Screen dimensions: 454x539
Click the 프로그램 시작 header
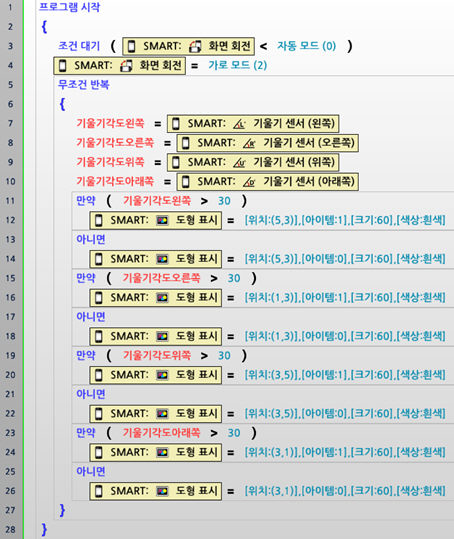tap(69, 7)
